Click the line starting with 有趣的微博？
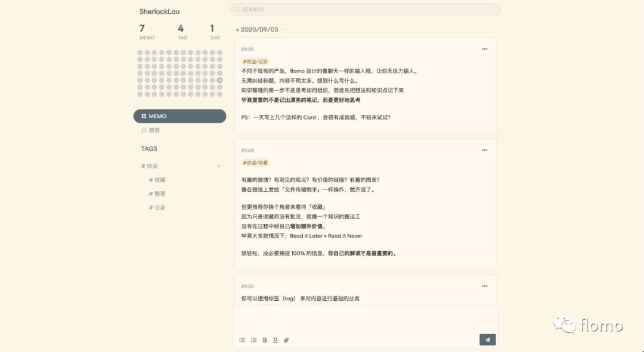This screenshot has height=352, width=644. pyautogui.click(x=311, y=180)
